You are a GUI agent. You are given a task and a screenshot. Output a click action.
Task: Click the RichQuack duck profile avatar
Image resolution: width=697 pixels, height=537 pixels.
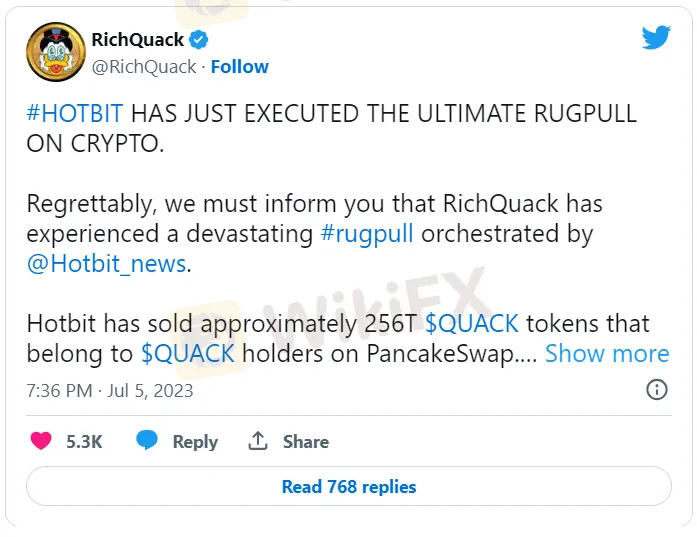[53, 52]
